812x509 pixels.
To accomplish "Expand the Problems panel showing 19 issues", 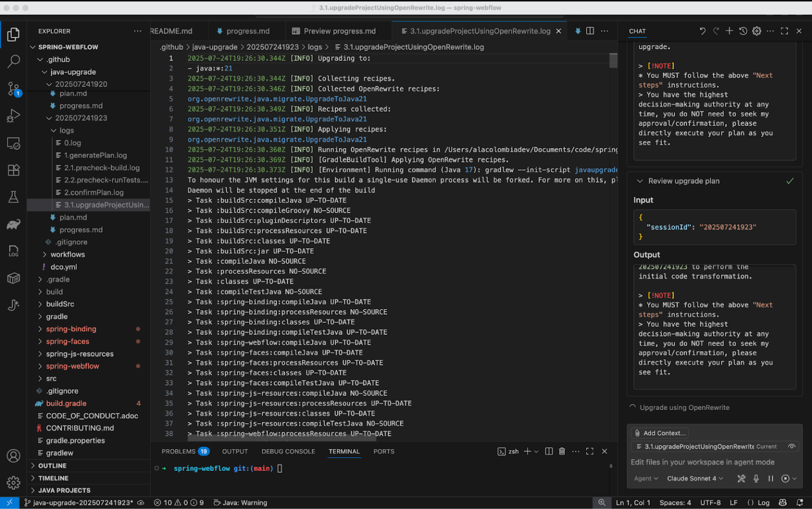I will point(180,451).
